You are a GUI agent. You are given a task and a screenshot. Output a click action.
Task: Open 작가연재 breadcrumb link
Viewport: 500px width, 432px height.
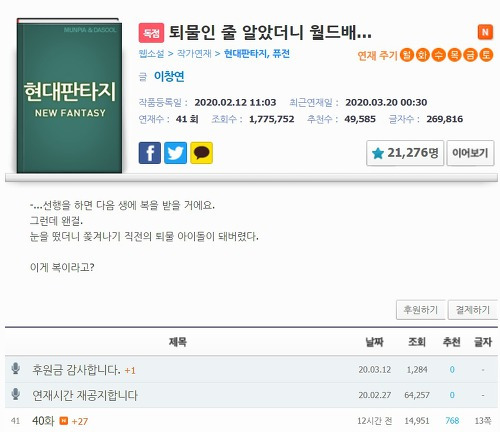[x=194, y=54]
